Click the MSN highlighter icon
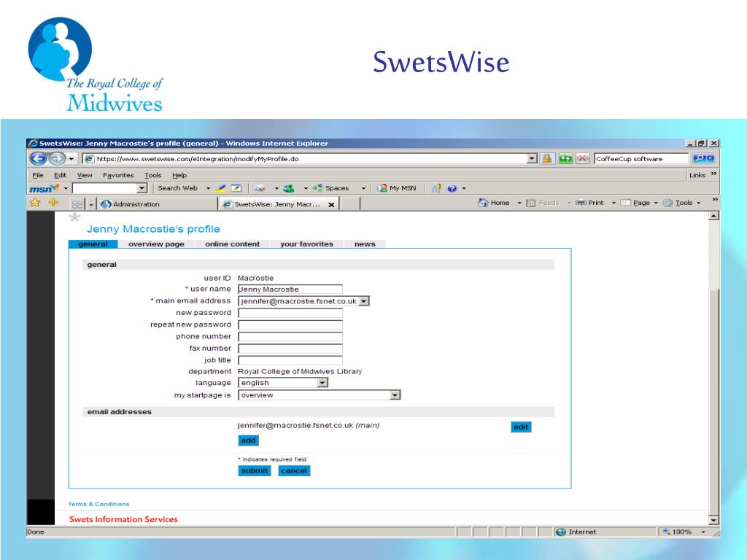This screenshot has height=560, width=747. 220,188
